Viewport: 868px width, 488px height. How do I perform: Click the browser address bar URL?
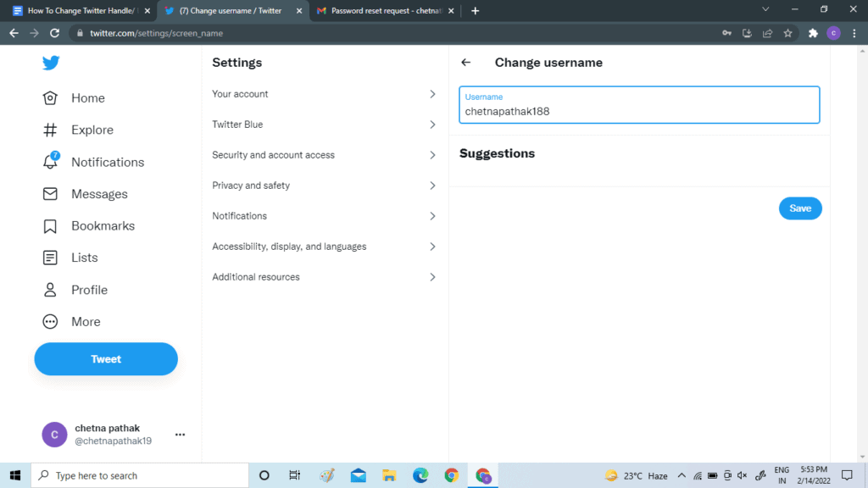[156, 33]
